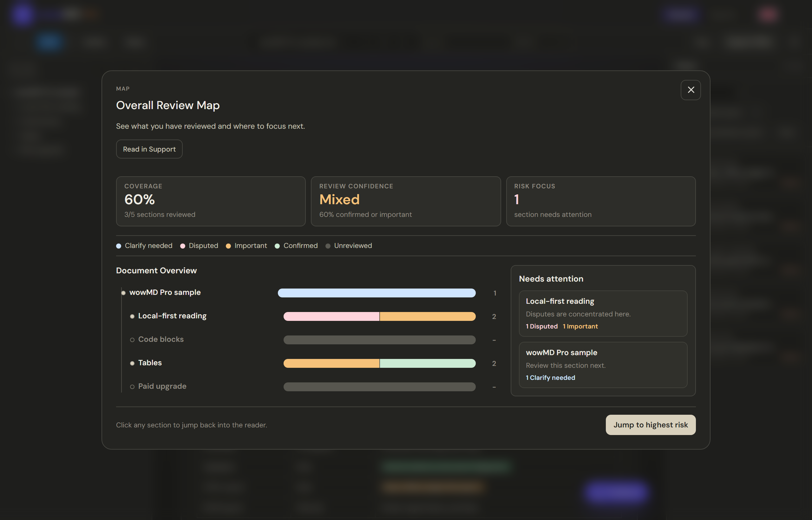Image resolution: width=812 pixels, height=520 pixels.
Task: Click the Clarify needed legend dot
Action: point(119,246)
